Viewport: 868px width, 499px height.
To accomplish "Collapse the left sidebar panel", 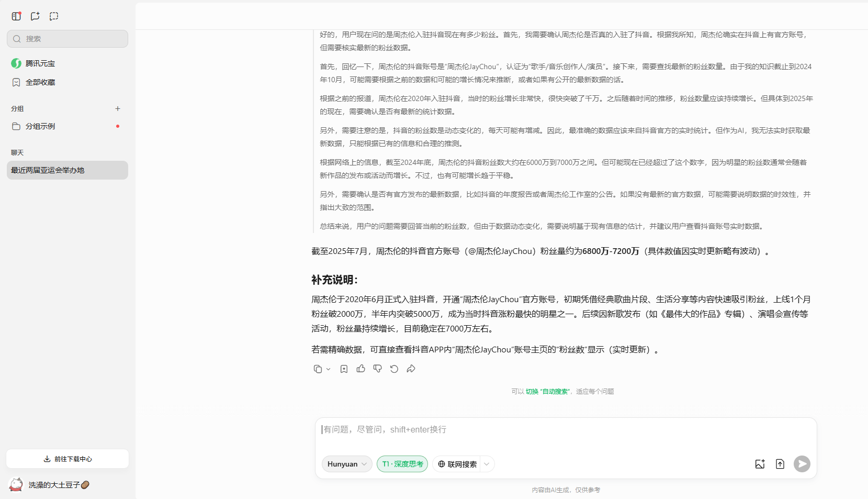I will (x=16, y=16).
